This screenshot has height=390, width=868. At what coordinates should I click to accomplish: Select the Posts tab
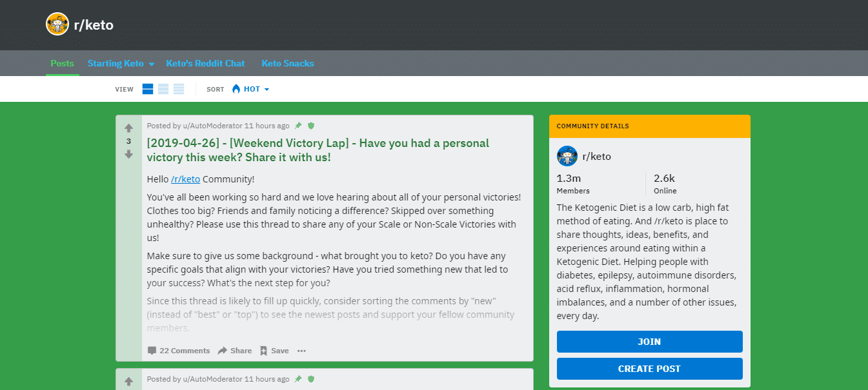tap(63, 63)
